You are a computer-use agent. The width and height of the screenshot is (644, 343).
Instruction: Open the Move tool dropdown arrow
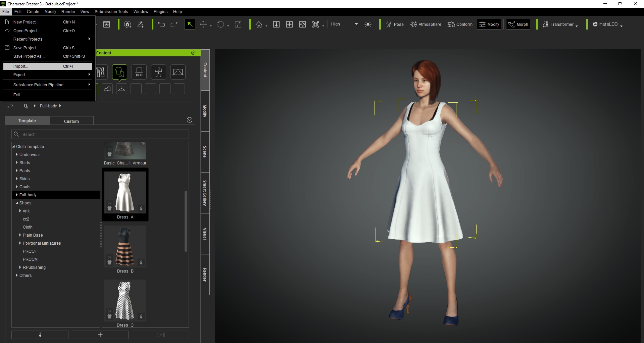point(211,26)
